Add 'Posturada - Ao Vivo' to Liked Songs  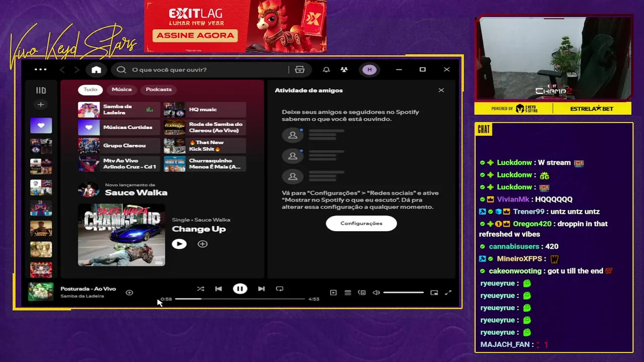coord(129,293)
